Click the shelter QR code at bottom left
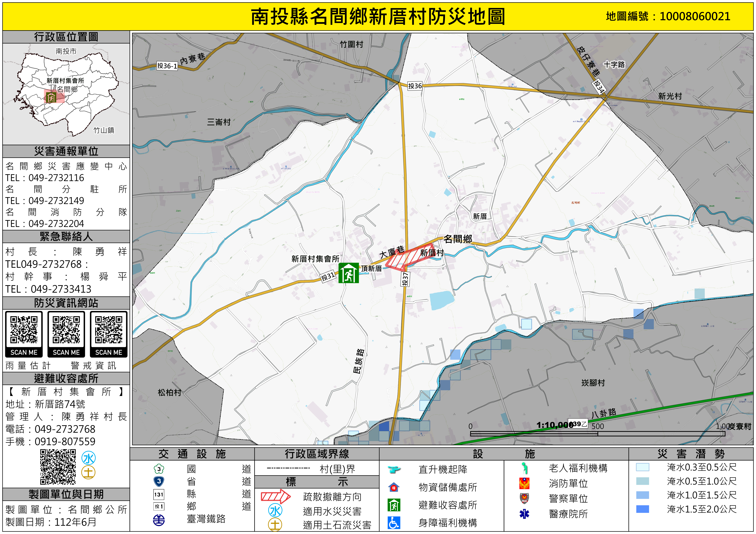Viewport: 756px width, 534px height. click(58, 467)
